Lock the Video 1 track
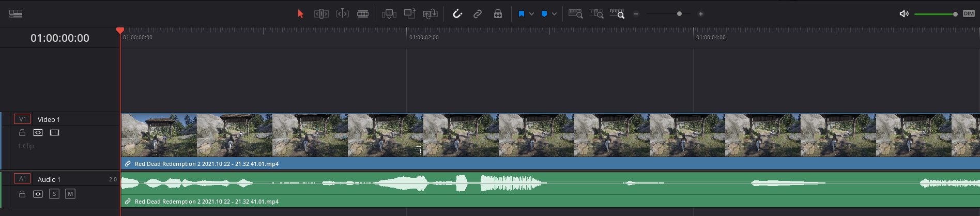Image resolution: width=980 pixels, height=216 pixels. click(22, 133)
